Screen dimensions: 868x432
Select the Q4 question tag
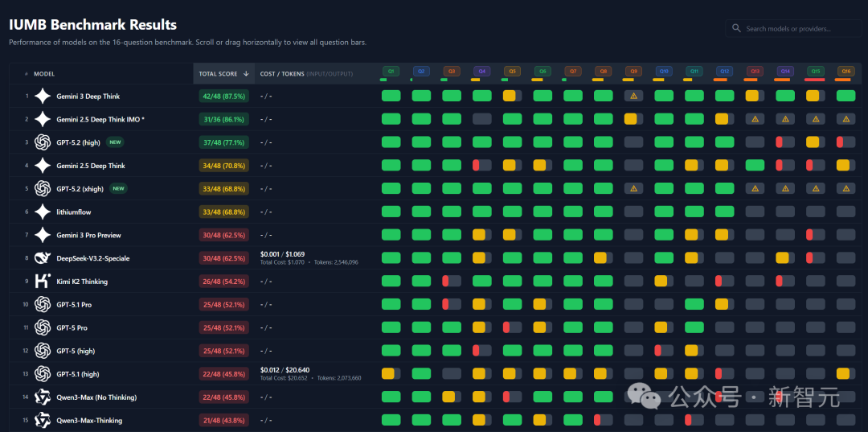pos(481,72)
